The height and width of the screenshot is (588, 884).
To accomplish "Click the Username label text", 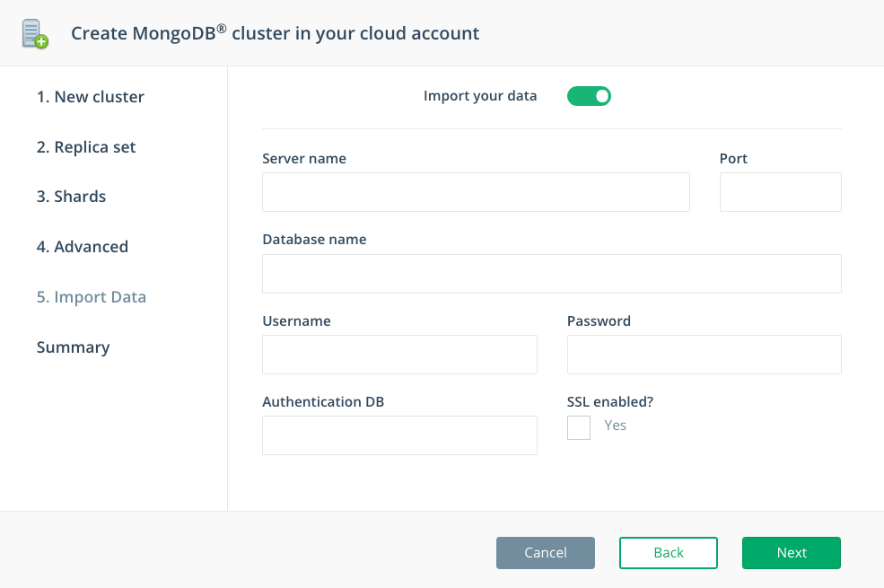I will pyautogui.click(x=296, y=321).
